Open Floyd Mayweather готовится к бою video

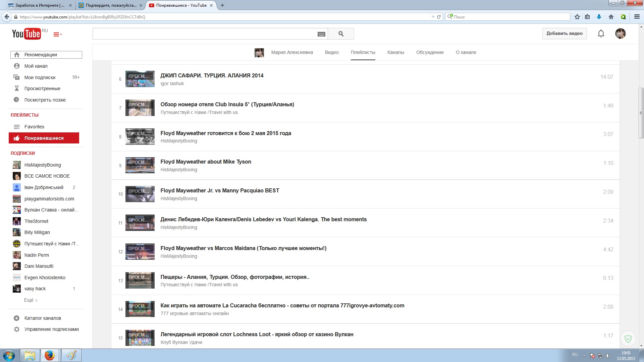(226, 133)
